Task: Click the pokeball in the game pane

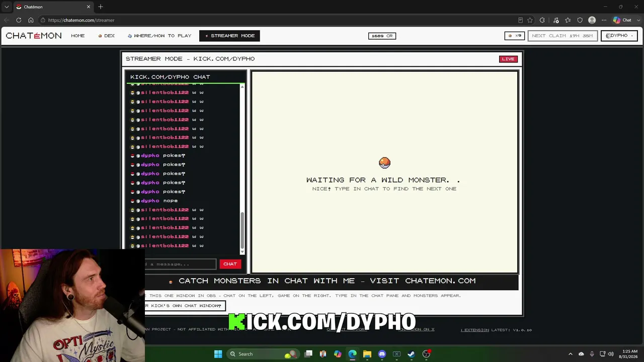Action: click(384, 162)
